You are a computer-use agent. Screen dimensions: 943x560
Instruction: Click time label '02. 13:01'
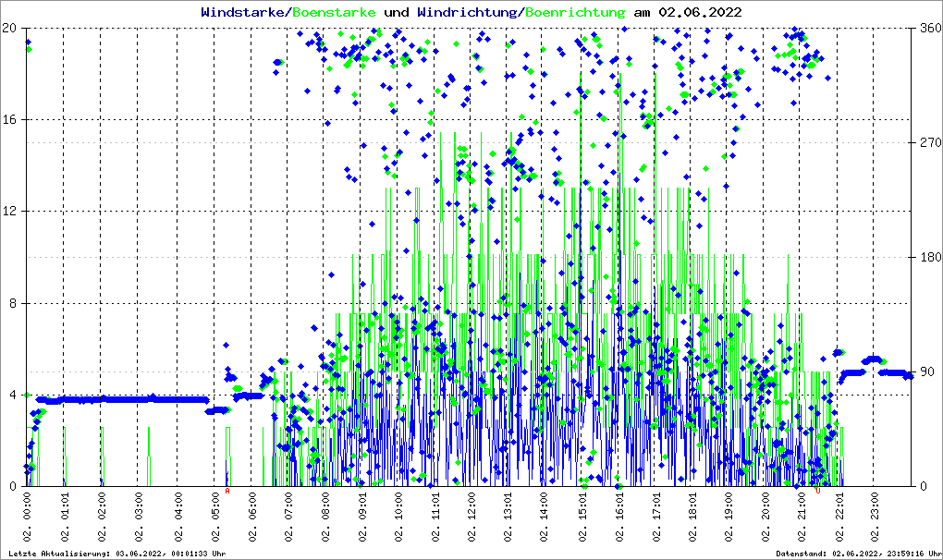click(x=508, y=517)
